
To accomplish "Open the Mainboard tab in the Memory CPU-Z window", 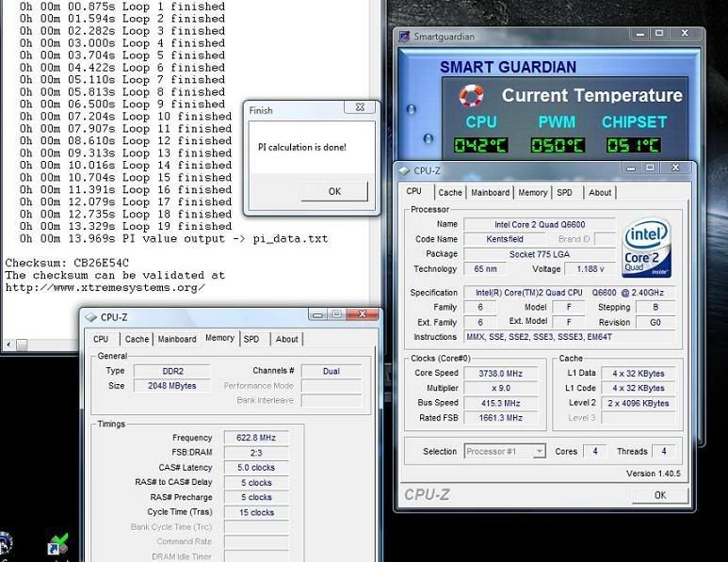I will (177, 339).
